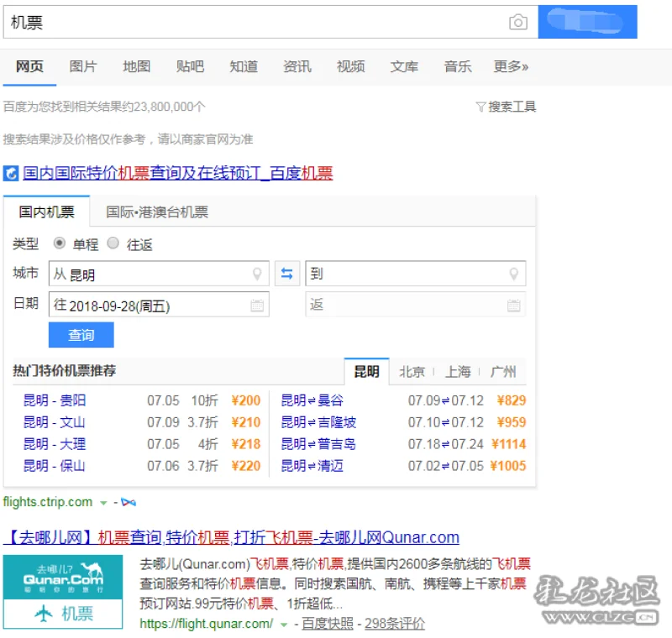This screenshot has height=638, width=672.
Task: Click the filter icon beside 搜索工具
Action: coord(480,107)
